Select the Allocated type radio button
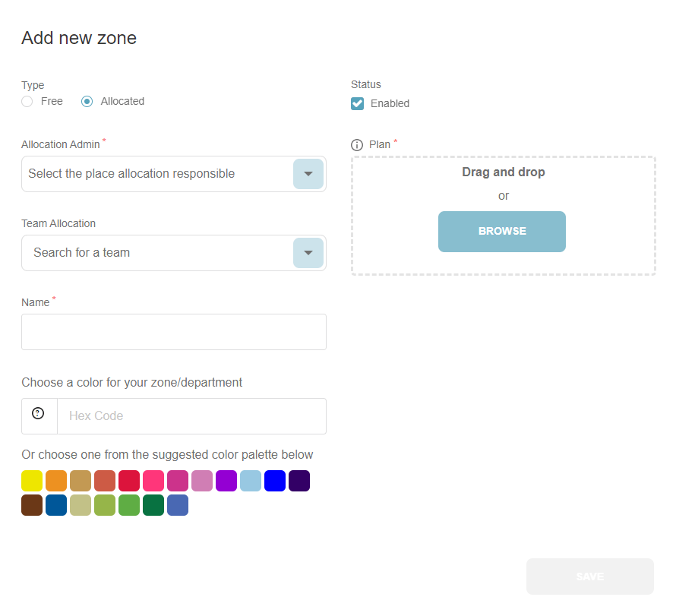Viewport: 676px width, 616px height. 87,102
